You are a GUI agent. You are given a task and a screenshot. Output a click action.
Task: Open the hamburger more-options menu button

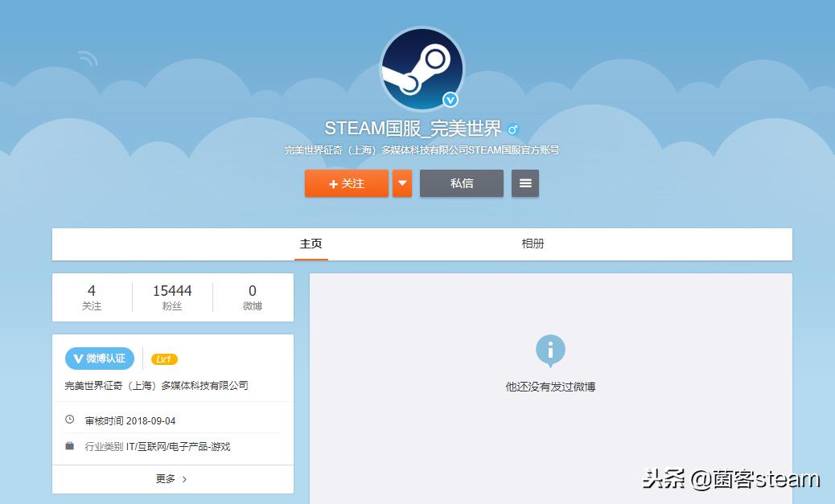[x=525, y=183]
